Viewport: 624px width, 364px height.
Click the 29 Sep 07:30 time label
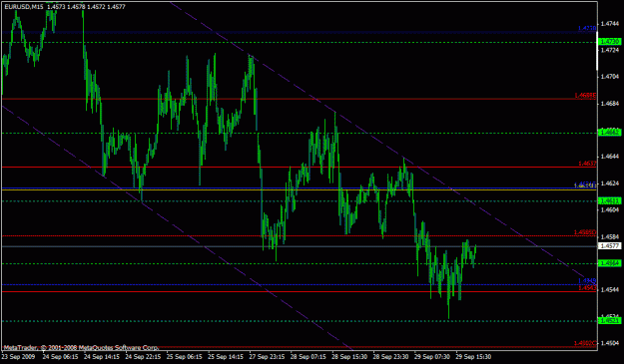pos(432,357)
